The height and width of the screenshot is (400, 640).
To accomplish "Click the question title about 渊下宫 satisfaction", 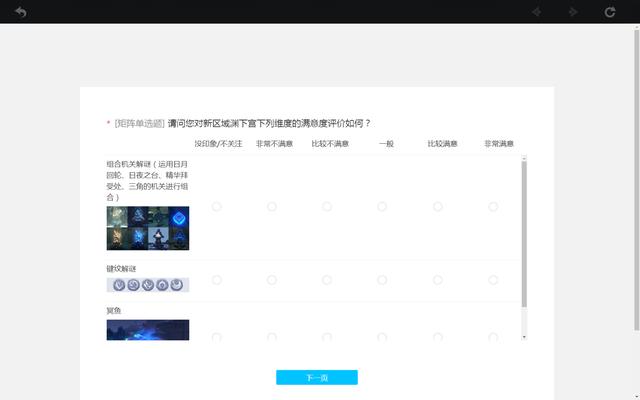I will coord(269,123).
